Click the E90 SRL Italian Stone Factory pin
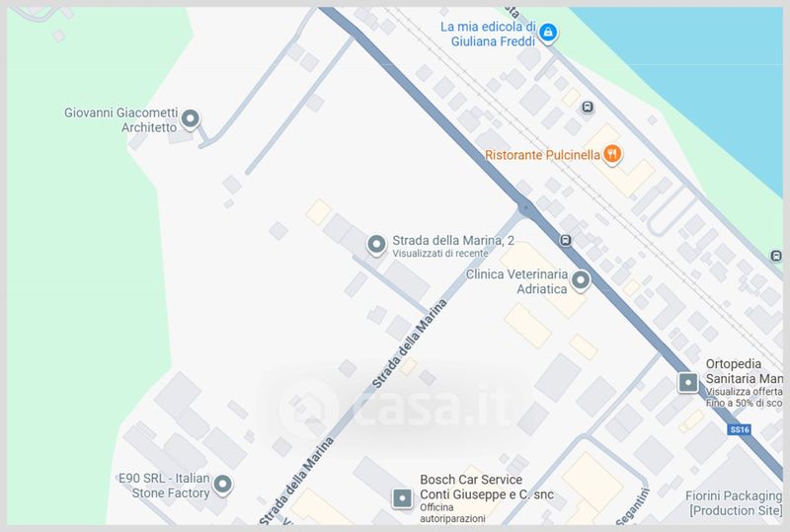 pyautogui.click(x=222, y=485)
